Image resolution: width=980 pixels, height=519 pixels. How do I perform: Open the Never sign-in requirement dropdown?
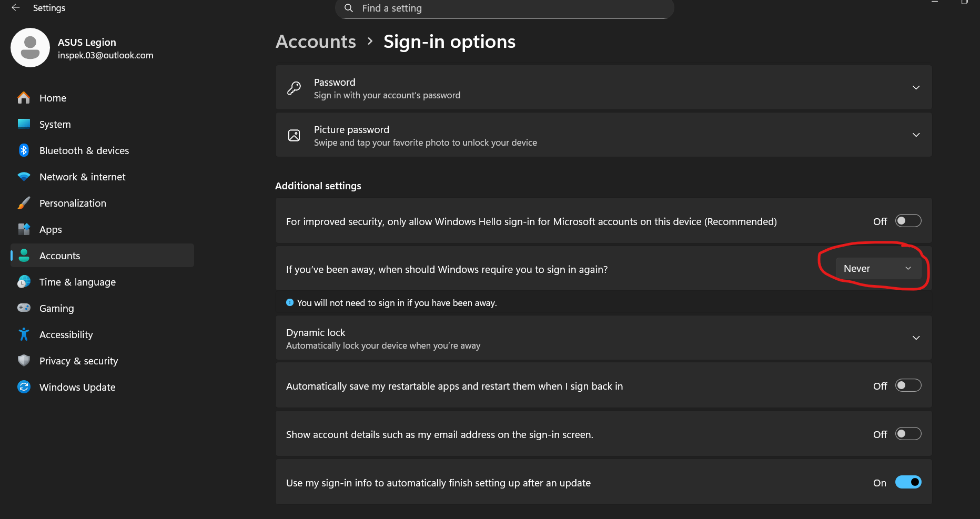(x=877, y=269)
